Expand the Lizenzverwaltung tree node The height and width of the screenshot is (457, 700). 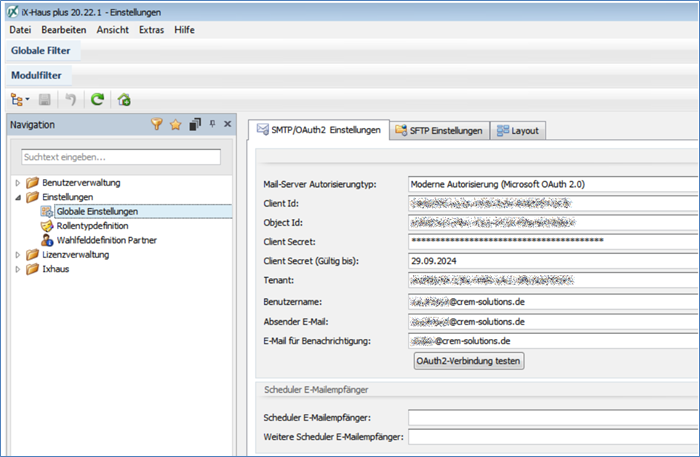click(18, 255)
